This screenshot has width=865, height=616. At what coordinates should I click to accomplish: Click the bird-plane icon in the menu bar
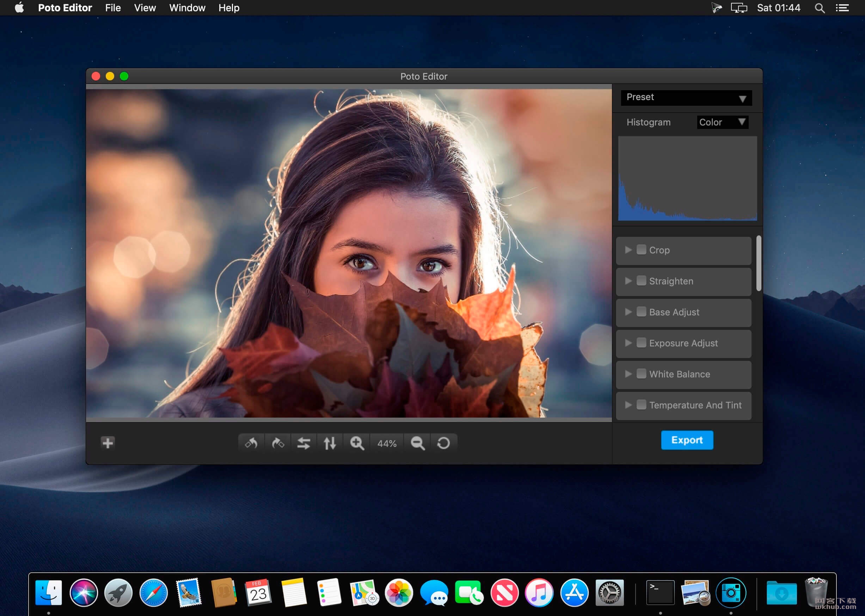point(716,8)
